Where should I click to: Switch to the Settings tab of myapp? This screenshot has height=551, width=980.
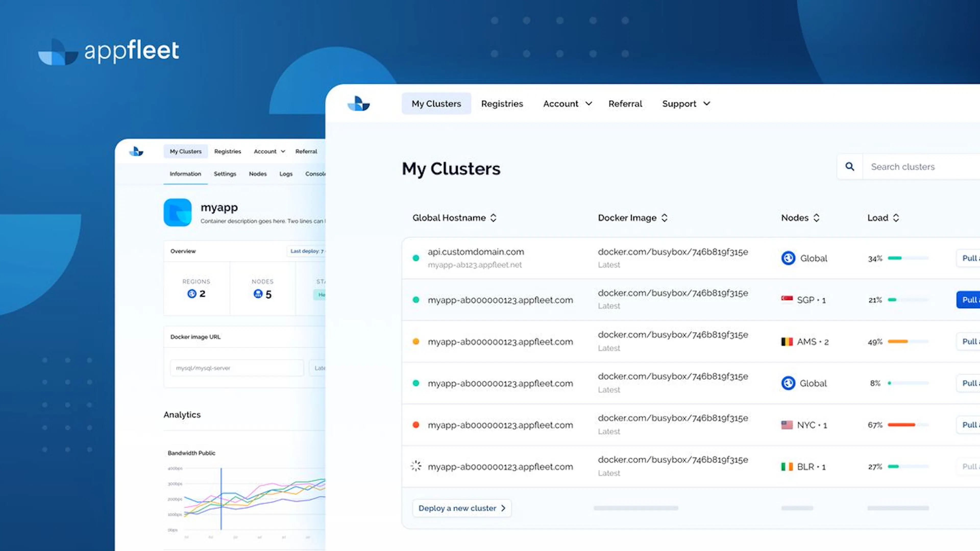coord(225,174)
